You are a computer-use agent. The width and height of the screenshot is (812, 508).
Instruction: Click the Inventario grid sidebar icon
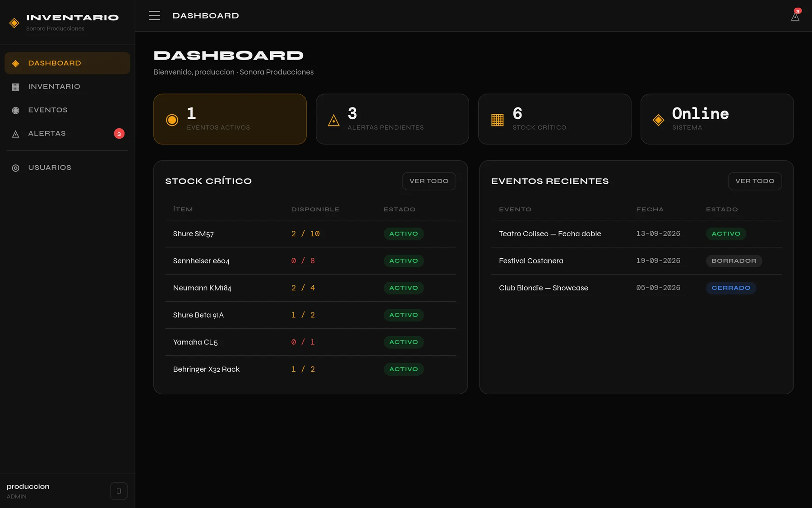pyautogui.click(x=15, y=87)
